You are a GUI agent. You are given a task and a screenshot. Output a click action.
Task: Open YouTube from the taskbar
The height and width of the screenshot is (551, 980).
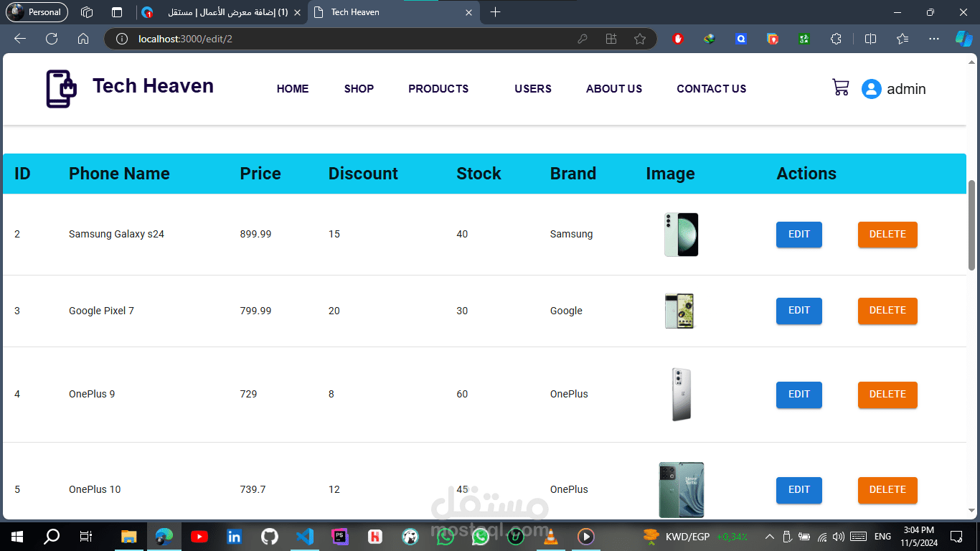(x=199, y=536)
